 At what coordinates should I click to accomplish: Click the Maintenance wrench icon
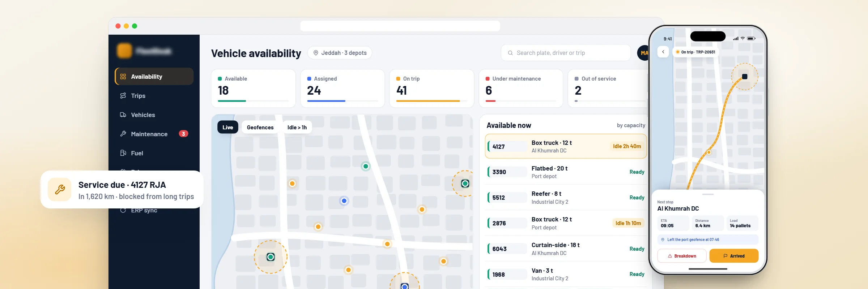pyautogui.click(x=123, y=134)
